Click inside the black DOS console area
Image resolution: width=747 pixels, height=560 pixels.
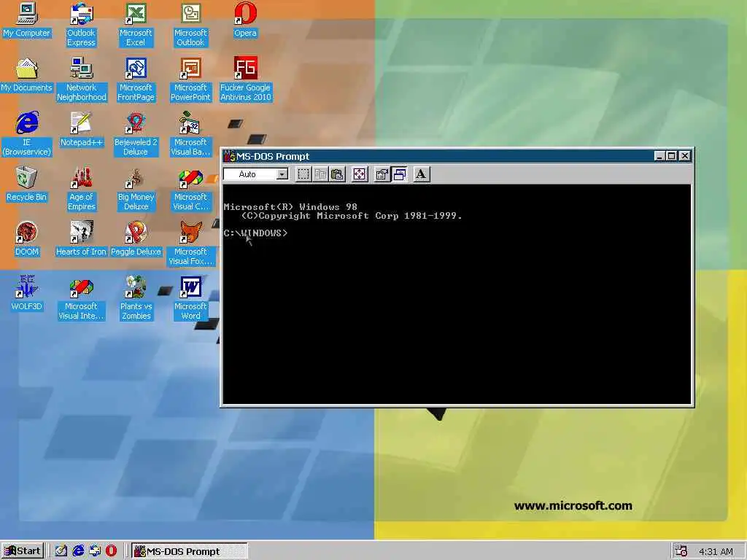pos(457,295)
